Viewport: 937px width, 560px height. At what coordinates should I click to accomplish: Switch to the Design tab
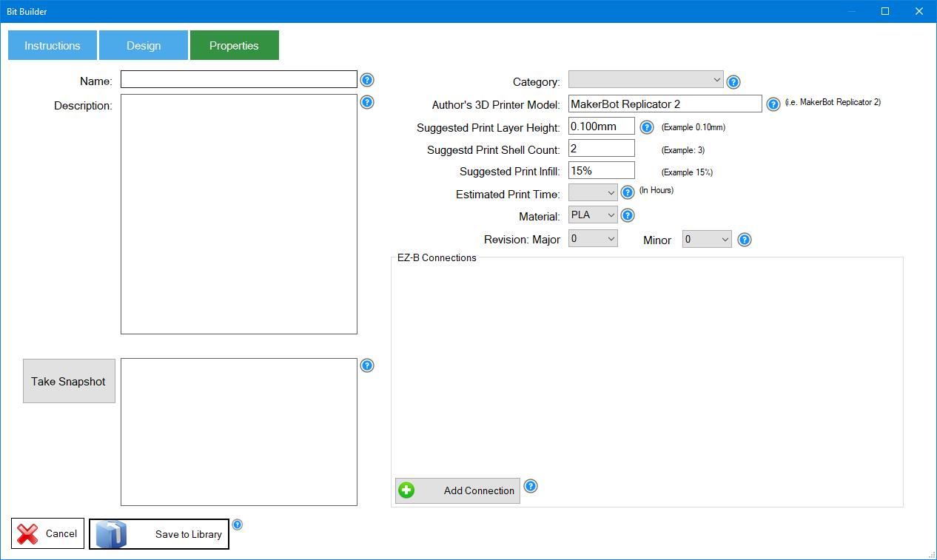coord(144,45)
